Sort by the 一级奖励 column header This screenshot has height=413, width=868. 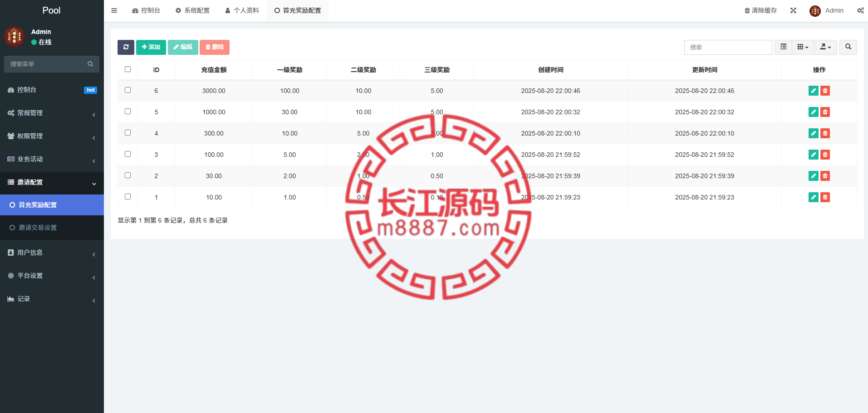289,70
